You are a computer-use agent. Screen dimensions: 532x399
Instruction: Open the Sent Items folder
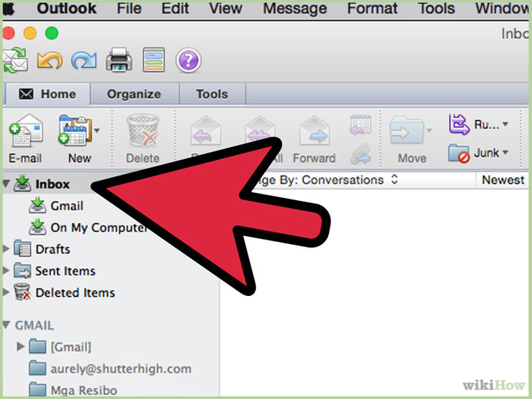(x=55, y=270)
